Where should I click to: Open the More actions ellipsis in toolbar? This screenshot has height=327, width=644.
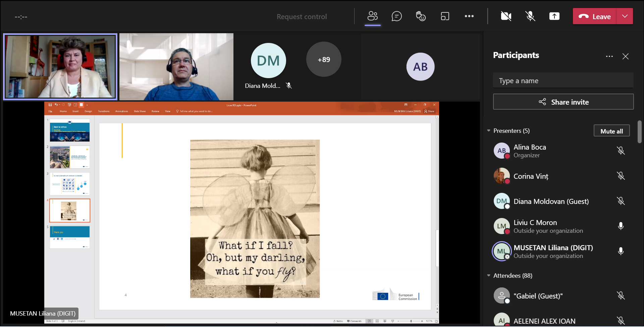(469, 16)
